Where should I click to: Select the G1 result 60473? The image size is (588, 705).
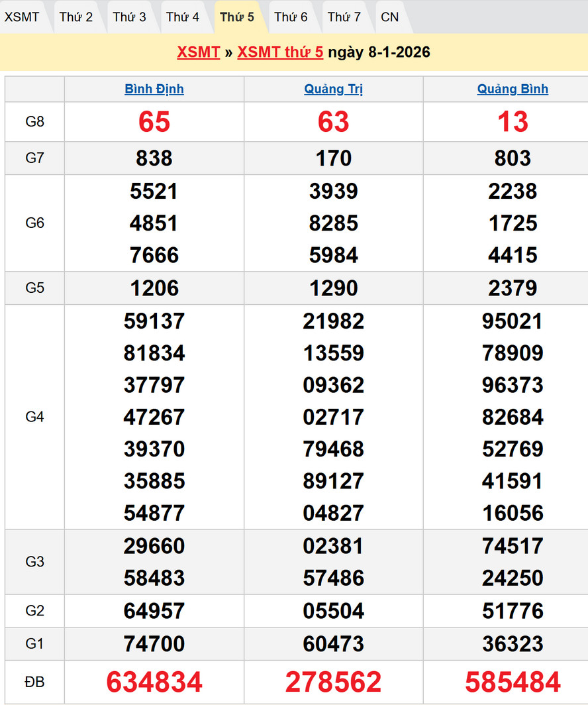click(x=334, y=643)
